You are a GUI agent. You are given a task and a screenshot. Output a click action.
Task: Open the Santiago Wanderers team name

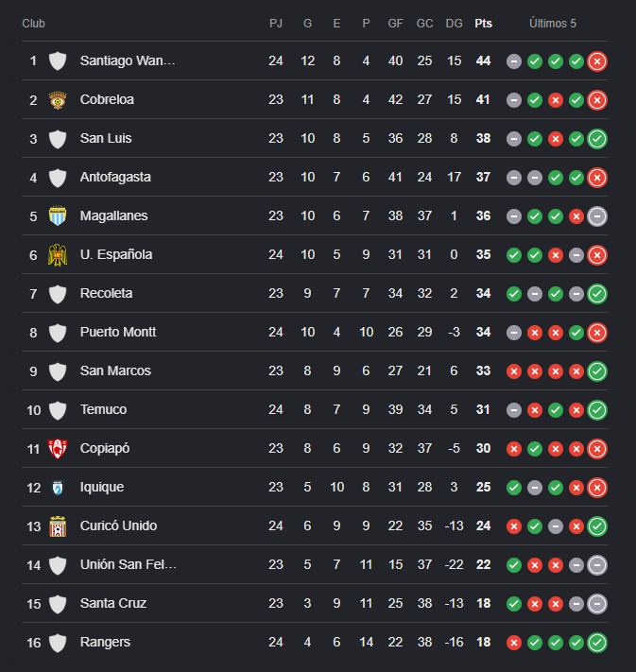pyautogui.click(x=128, y=60)
